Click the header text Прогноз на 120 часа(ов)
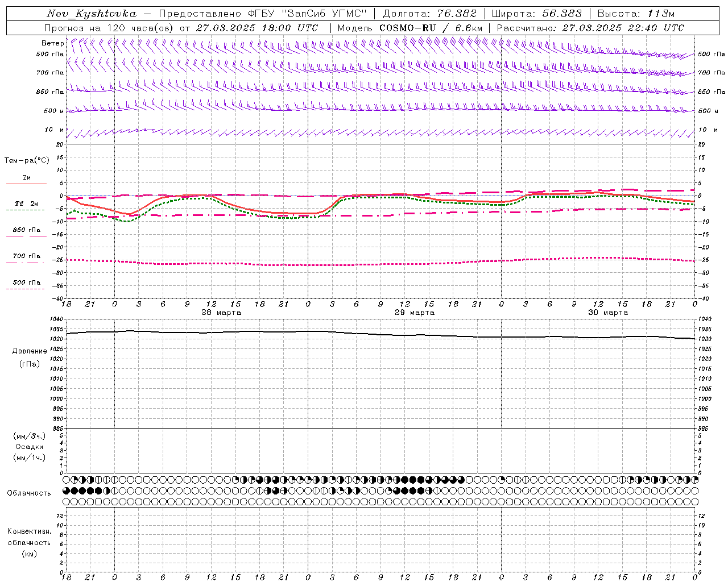Image resolution: width=728 pixels, height=582 pixels. 109,28
